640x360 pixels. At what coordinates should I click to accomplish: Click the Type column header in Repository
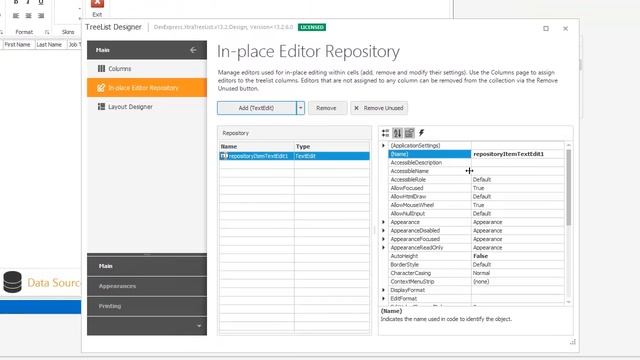(x=332, y=146)
